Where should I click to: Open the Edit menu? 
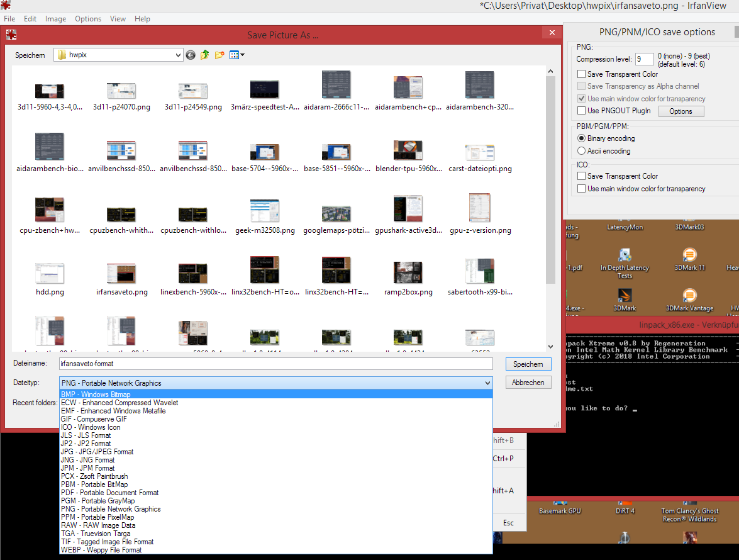[x=30, y=19]
